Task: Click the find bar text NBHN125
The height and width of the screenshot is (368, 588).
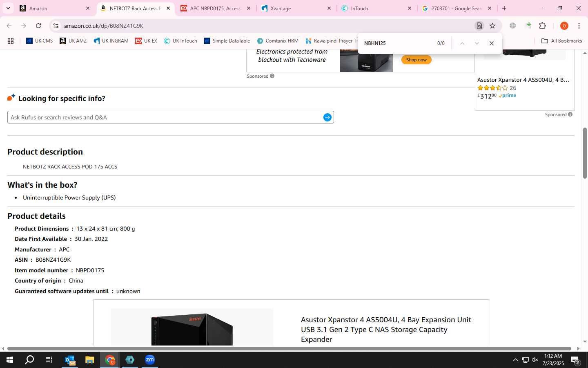Action: [375, 43]
